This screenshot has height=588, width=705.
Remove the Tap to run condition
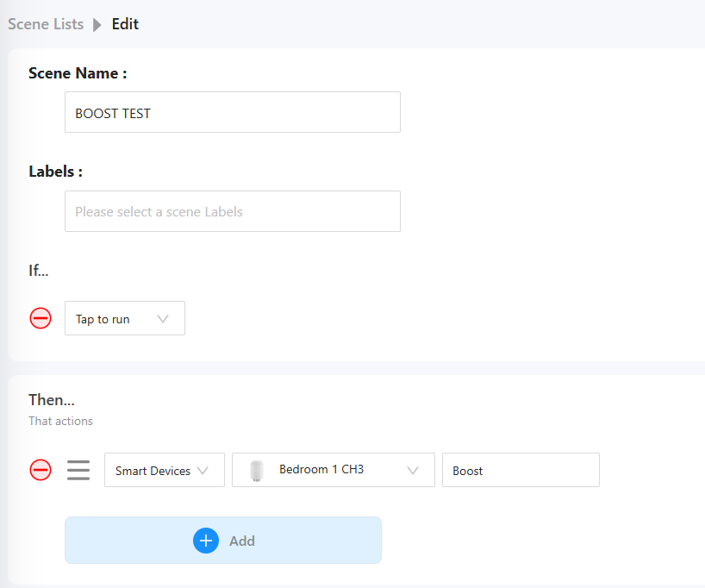click(x=41, y=318)
